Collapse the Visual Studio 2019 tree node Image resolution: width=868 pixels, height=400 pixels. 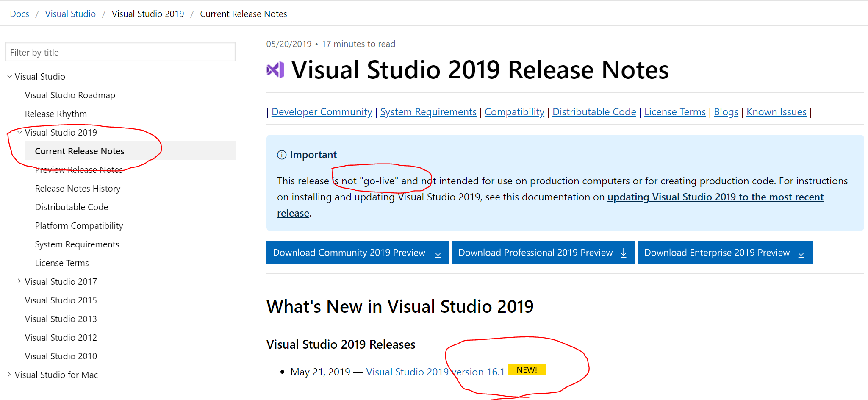tap(19, 132)
